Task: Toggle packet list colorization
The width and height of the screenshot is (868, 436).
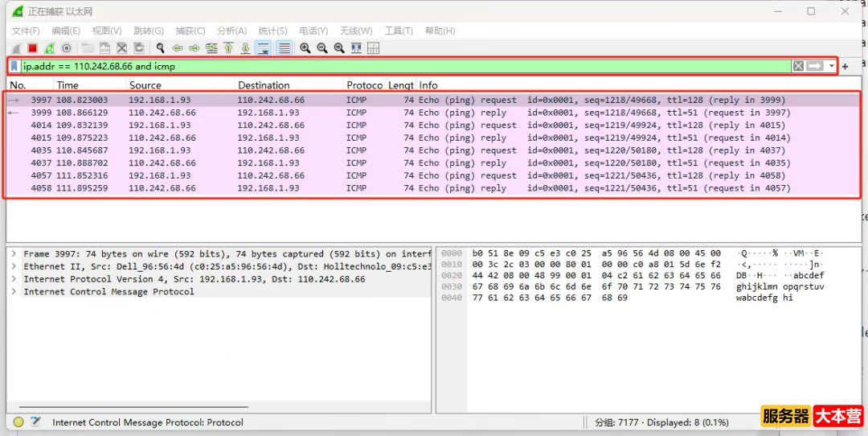Action: 285,48
